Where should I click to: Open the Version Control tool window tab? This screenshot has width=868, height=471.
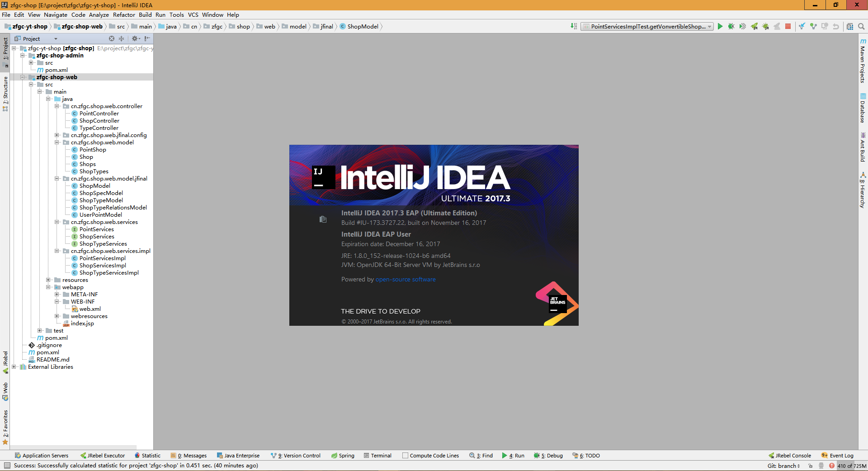[x=296, y=456]
